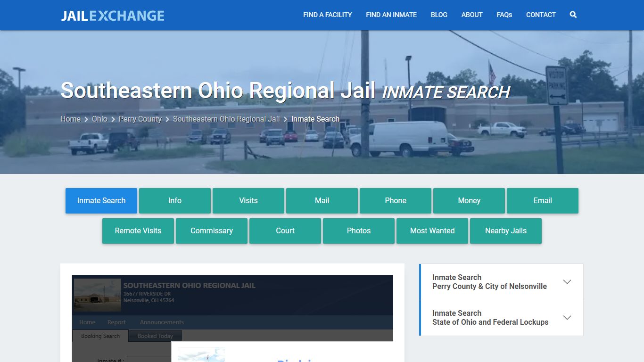Expand Inmate Search Perry County & Nelsonville
The width and height of the screenshot is (644, 362).
(x=502, y=282)
